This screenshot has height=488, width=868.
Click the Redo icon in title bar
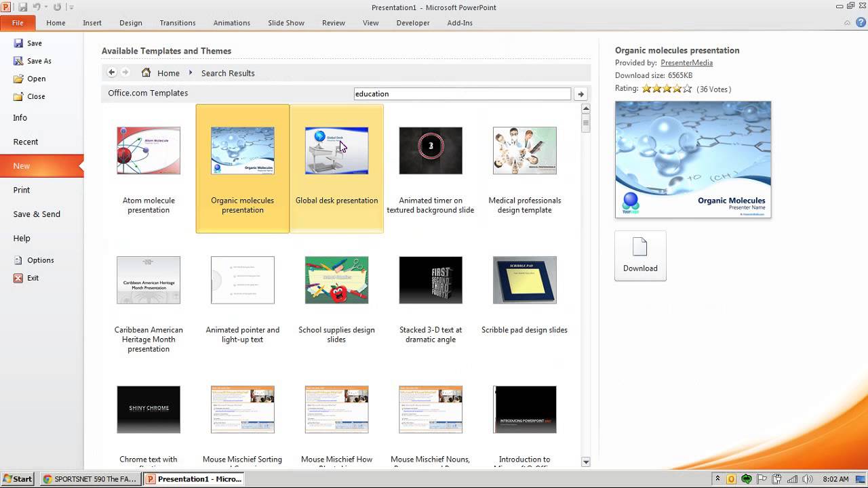(57, 7)
